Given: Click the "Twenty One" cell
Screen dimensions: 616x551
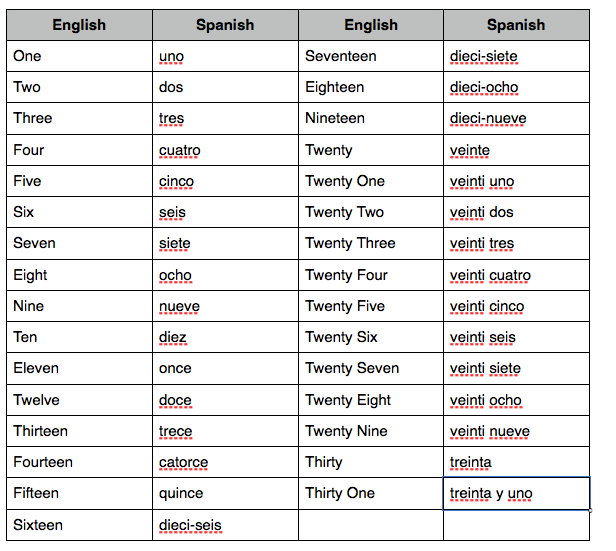Looking at the screenshot, I should [345, 181].
